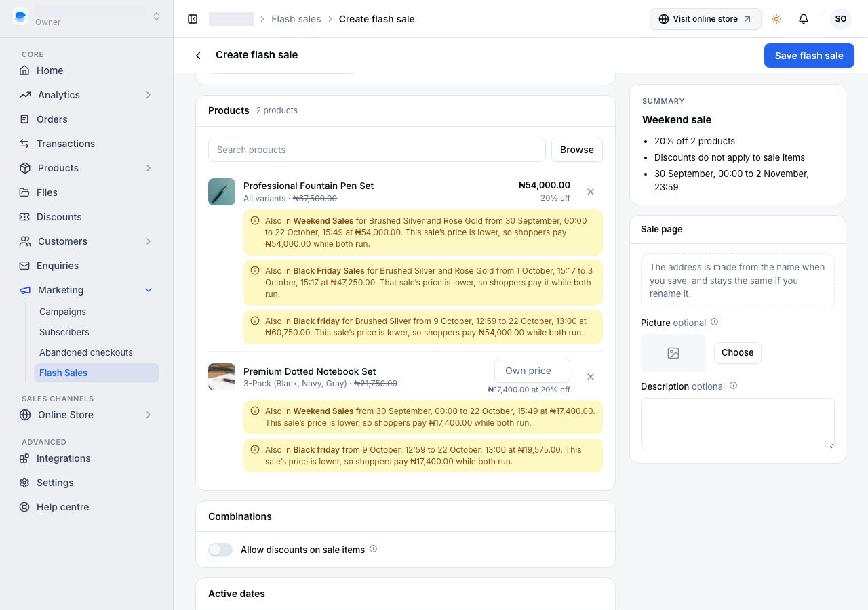Open the Professional Fountain Pen Set thumbnail
Image resolution: width=868 pixels, height=610 pixels.
click(222, 192)
